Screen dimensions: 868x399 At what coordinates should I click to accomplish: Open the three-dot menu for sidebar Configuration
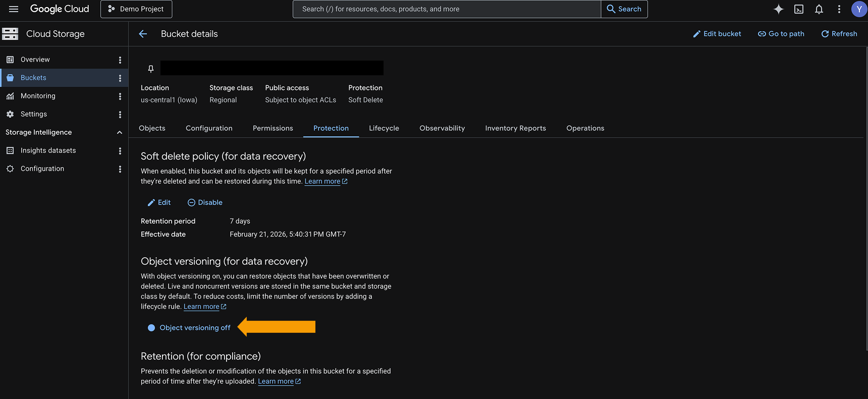coord(120,169)
